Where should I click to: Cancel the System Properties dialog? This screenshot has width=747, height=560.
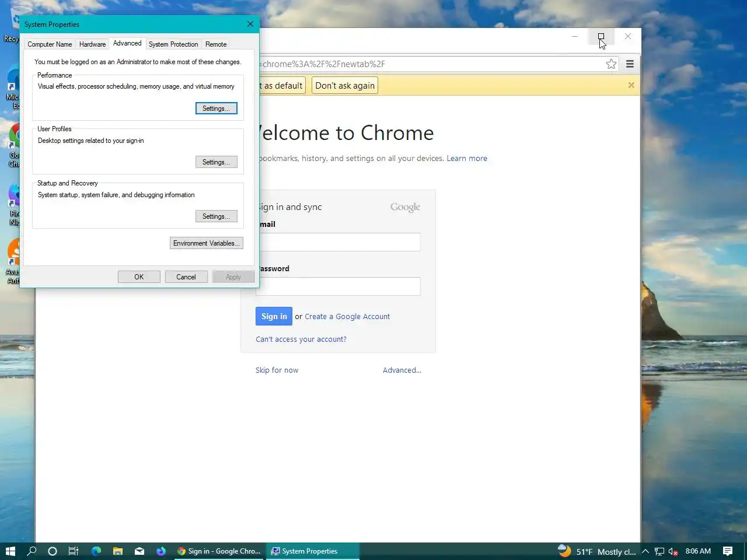click(186, 277)
